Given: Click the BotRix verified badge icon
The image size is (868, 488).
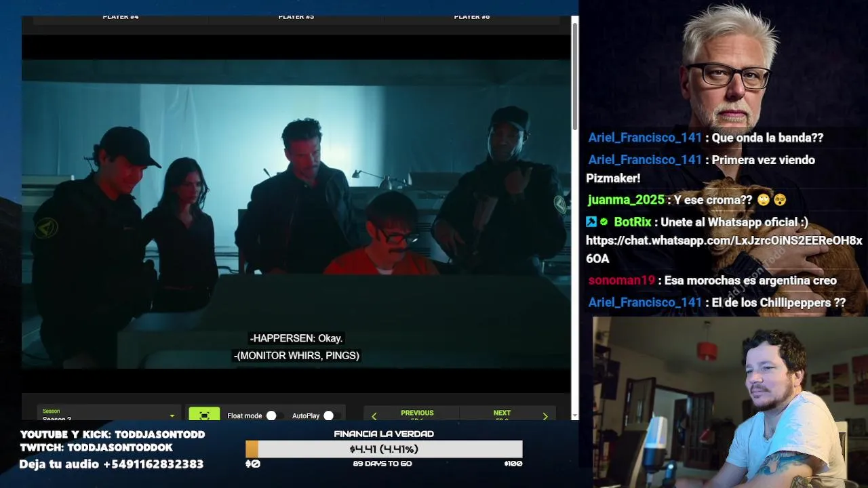Looking at the screenshot, I should [604, 222].
